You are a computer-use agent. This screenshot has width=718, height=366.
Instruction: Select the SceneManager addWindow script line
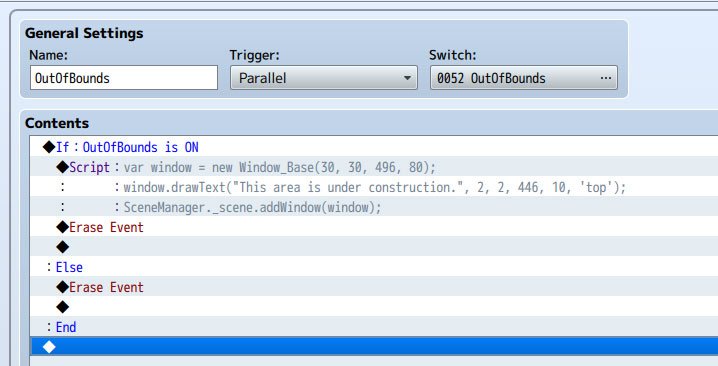(x=374, y=207)
